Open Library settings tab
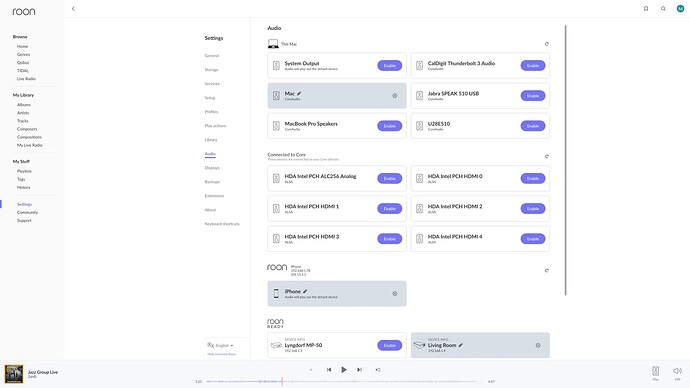The image size is (690, 388). click(x=211, y=140)
